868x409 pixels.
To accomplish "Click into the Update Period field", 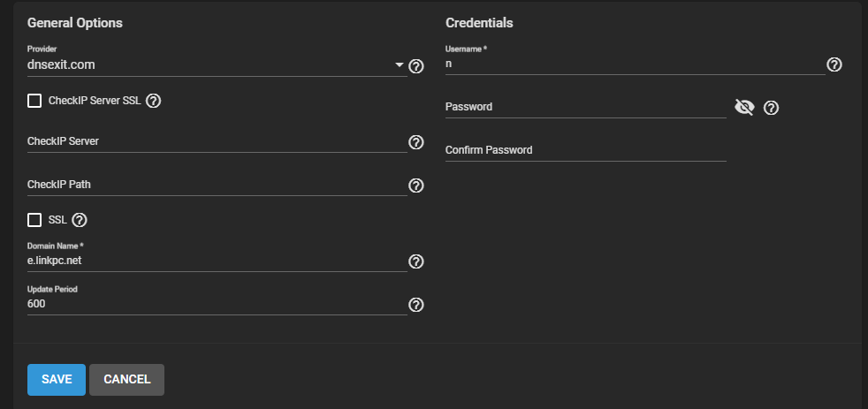I will click(x=217, y=305).
